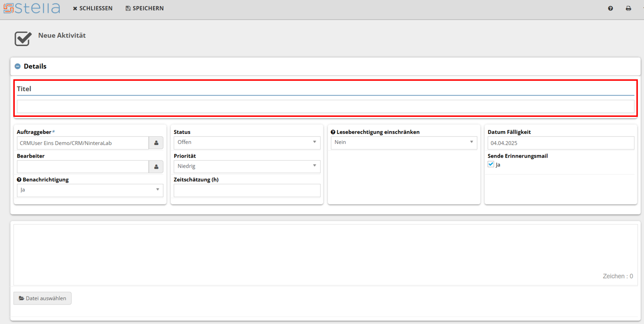Click the Zeitschätzung (h) input field
The width and height of the screenshot is (644, 324).
[x=246, y=191]
